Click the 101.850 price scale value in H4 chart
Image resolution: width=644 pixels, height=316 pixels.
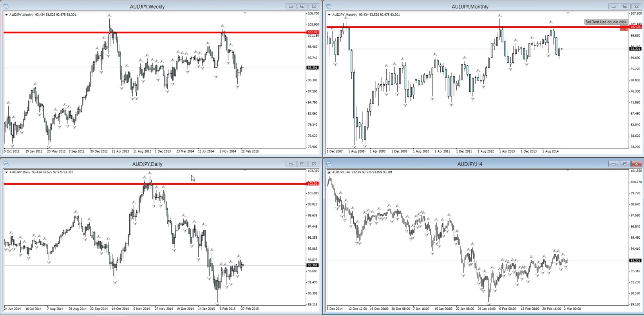(636, 171)
